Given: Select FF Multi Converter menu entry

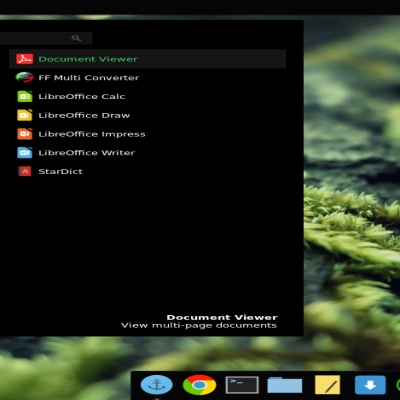Looking at the screenshot, I should click(147, 78).
